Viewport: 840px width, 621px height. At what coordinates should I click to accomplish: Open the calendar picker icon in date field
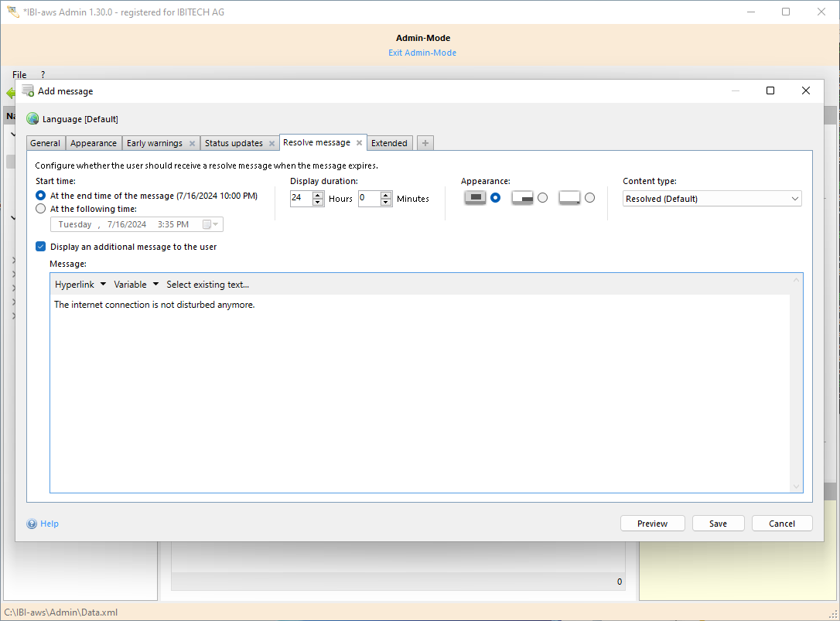207,224
